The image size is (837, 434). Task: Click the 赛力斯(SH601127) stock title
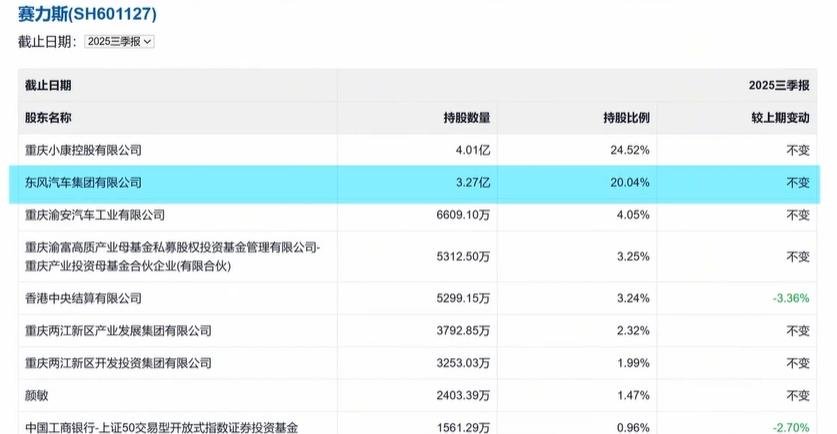point(88,14)
